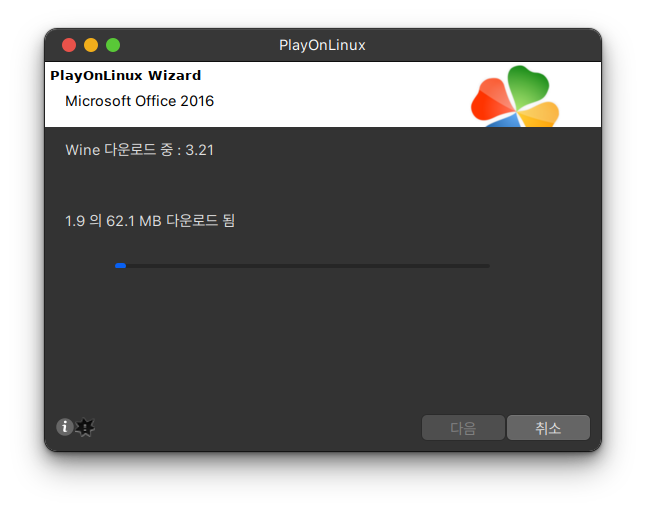Click the 1.9 의 62.1 MB status text
The height and width of the screenshot is (512, 646).
(150, 221)
